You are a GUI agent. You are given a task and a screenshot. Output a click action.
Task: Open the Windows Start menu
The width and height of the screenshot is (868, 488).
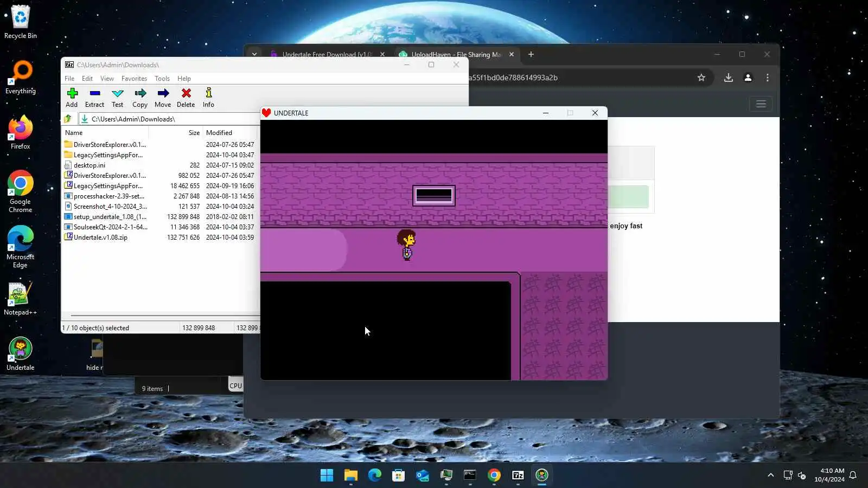[327, 476]
